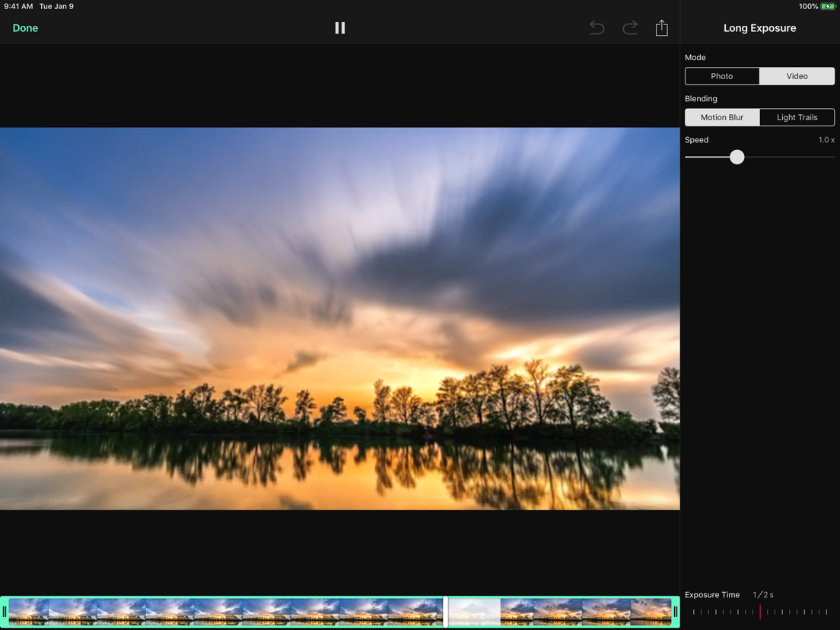This screenshot has width=840, height=630.
Task: Click the left trim handle of timeline
Action: 5,612
